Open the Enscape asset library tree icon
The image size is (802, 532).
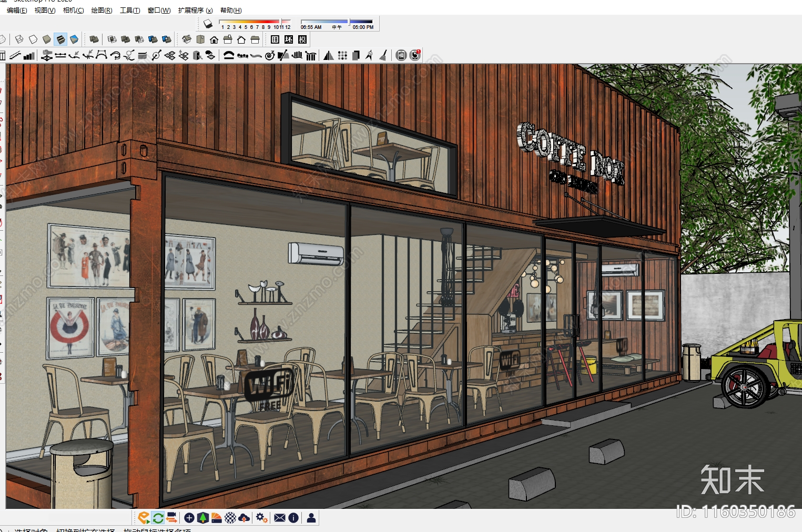(203, 518)
